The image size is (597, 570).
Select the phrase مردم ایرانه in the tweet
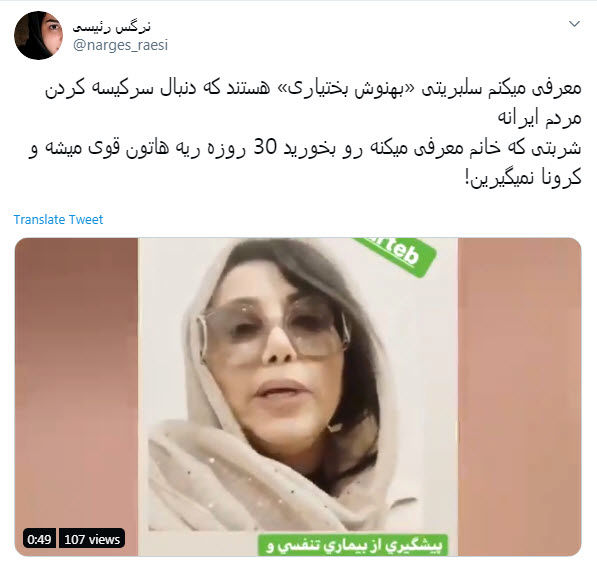(540, 118)
